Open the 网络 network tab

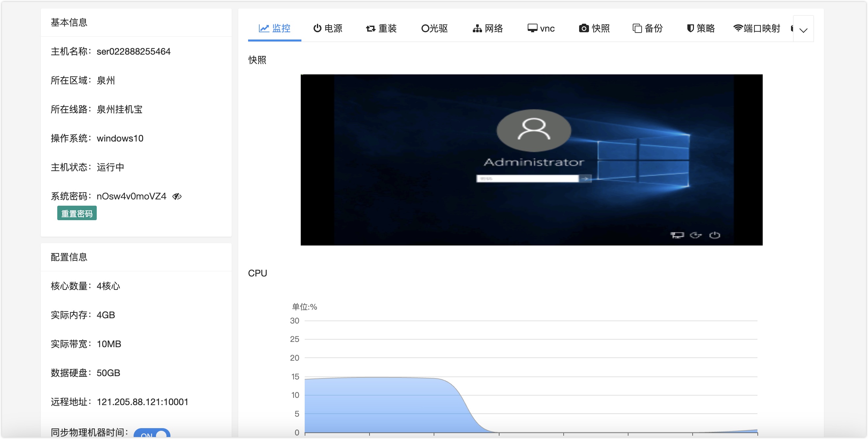[488, 28]
